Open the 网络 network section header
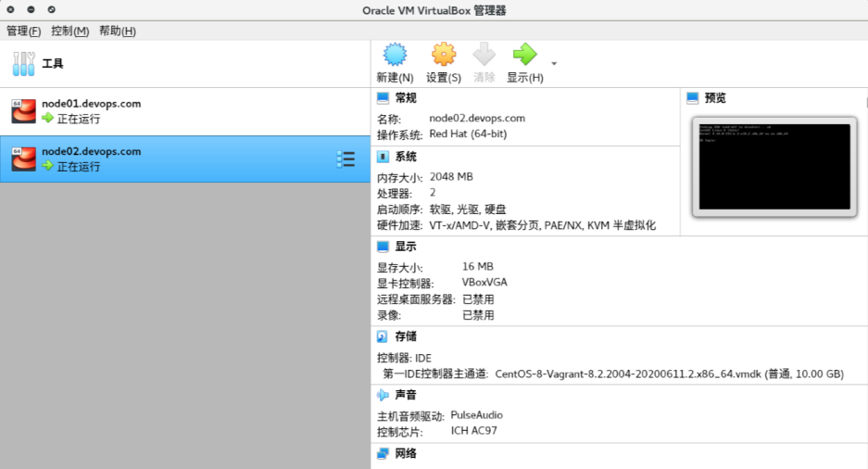The image size is (868, 469). point(406,453)
